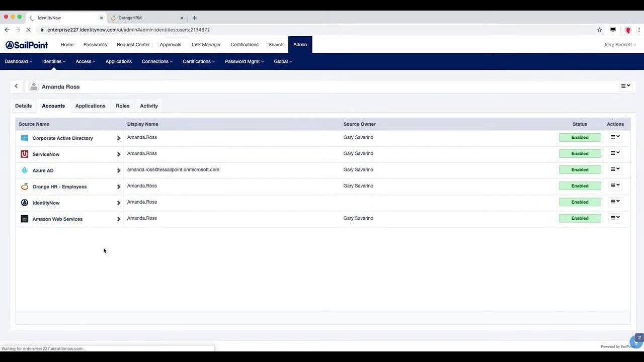This screenshot has height=362, width=644.
Task: Go to Applications in the blue bar
Action: [119, 61]
